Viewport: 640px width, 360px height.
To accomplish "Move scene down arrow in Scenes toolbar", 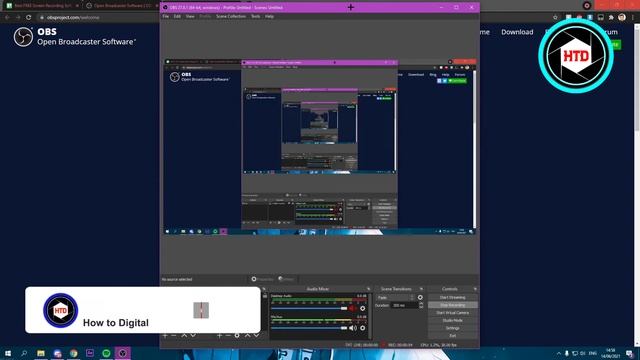I will (193, 336).
